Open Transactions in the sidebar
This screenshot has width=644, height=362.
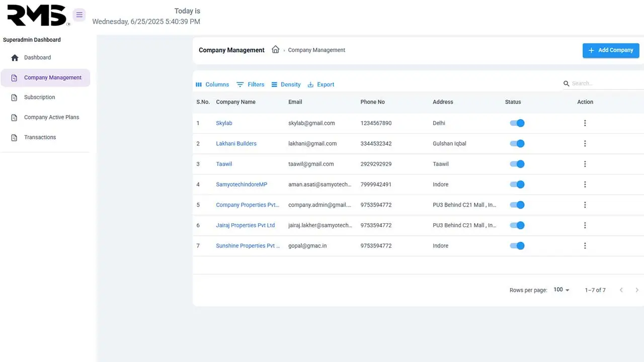[x=45, y=138]
